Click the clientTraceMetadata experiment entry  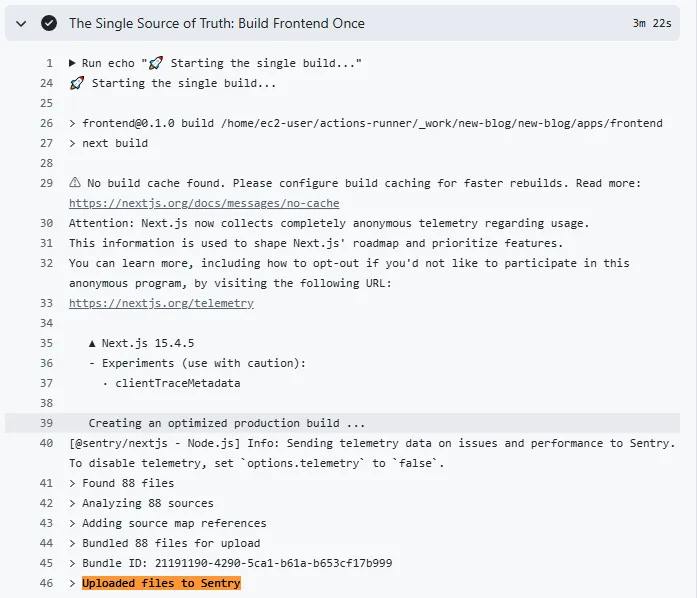coord(177,383)
